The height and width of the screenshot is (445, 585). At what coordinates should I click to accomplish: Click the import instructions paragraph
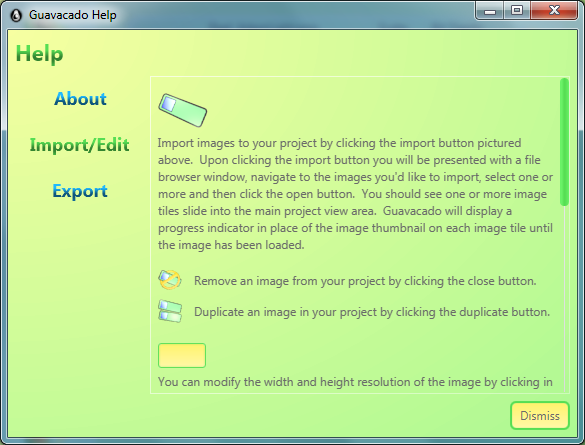355,194
